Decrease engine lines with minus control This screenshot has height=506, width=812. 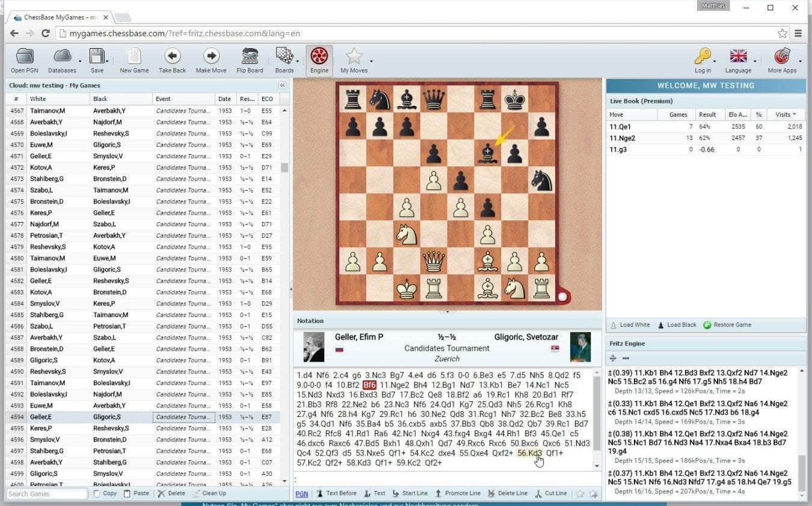pos(627,357)
